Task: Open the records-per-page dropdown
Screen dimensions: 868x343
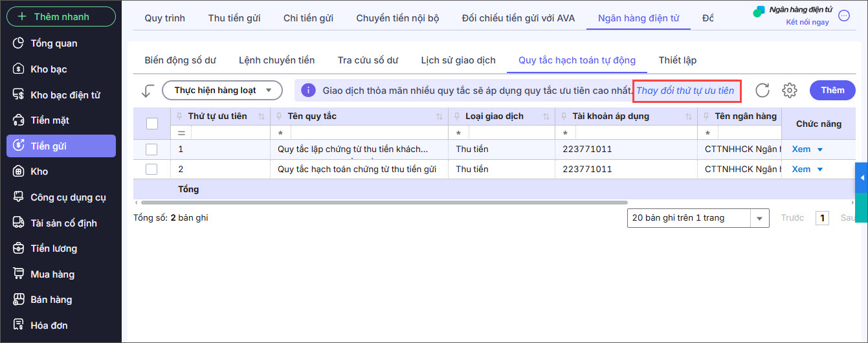Action: coord(759,218)
